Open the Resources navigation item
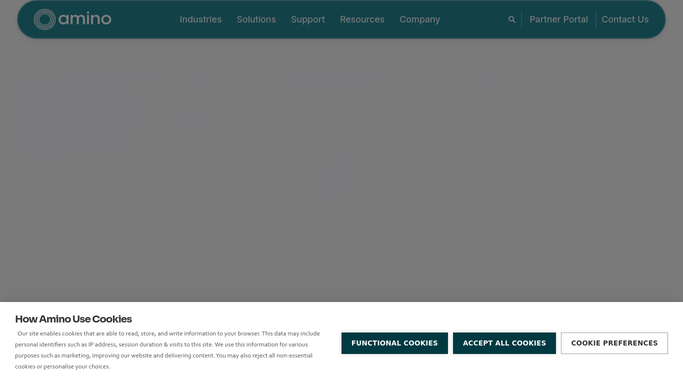This screenshot has width=683, height=384. coord(362,20)
